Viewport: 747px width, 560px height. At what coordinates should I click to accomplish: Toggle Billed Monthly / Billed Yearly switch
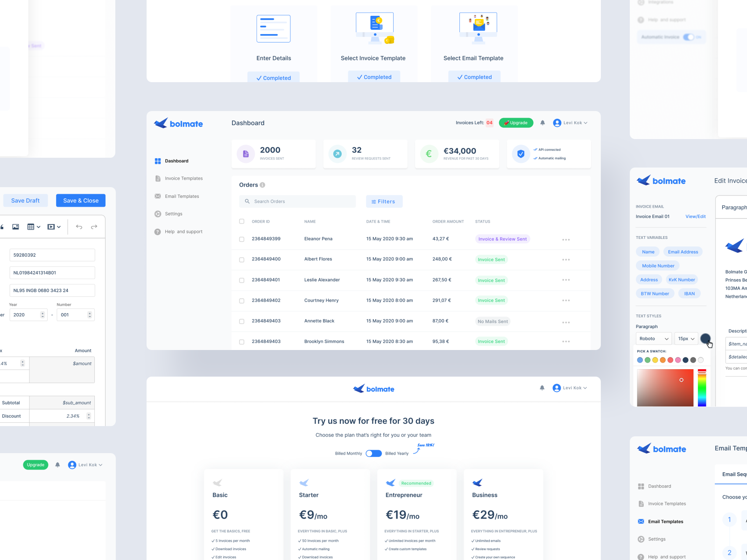[373, 453]
